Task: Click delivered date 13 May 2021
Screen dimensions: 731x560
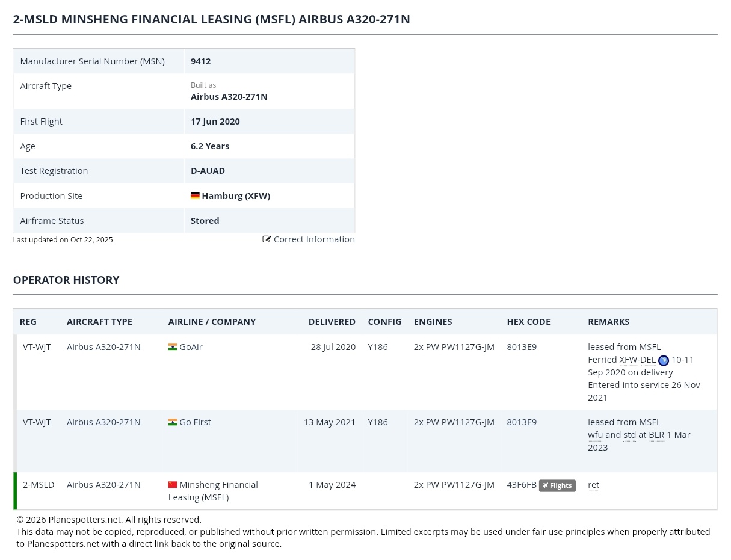Action: coord(330,422)
